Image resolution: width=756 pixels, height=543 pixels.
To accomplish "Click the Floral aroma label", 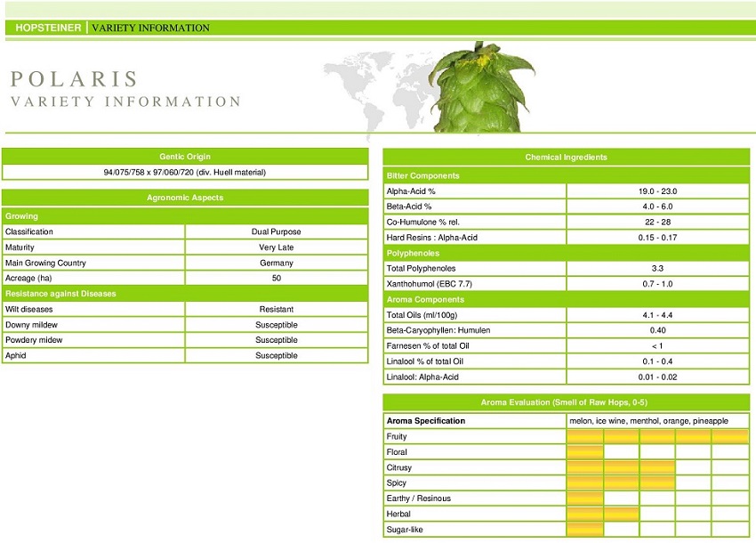I will tap(397, 452).
